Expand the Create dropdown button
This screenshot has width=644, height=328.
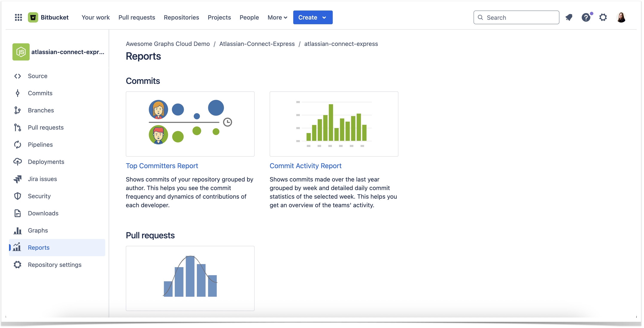point(313,18)
